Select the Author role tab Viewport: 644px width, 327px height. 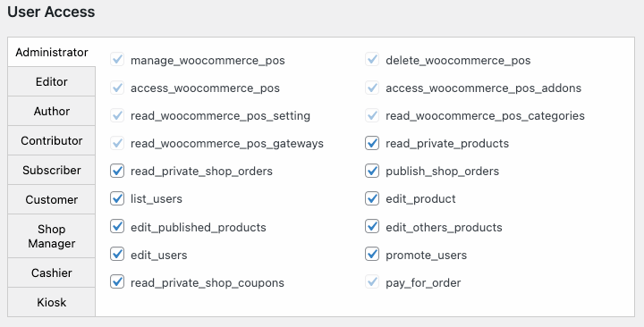(51, 111)
